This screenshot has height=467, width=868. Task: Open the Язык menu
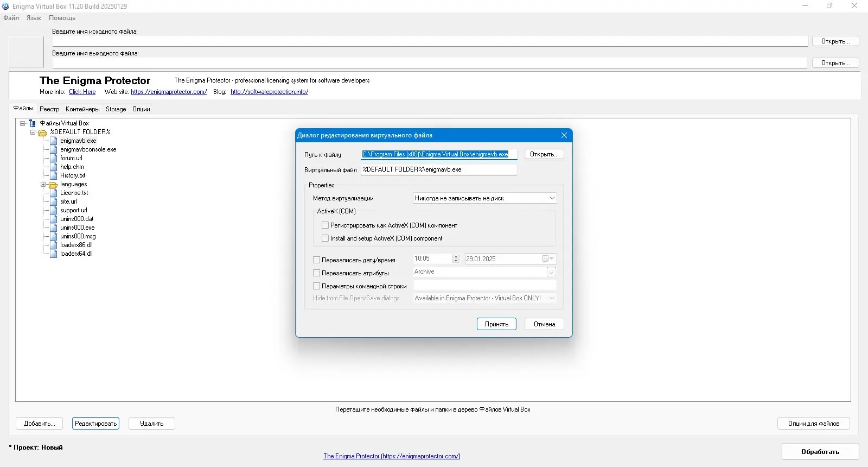34,18
